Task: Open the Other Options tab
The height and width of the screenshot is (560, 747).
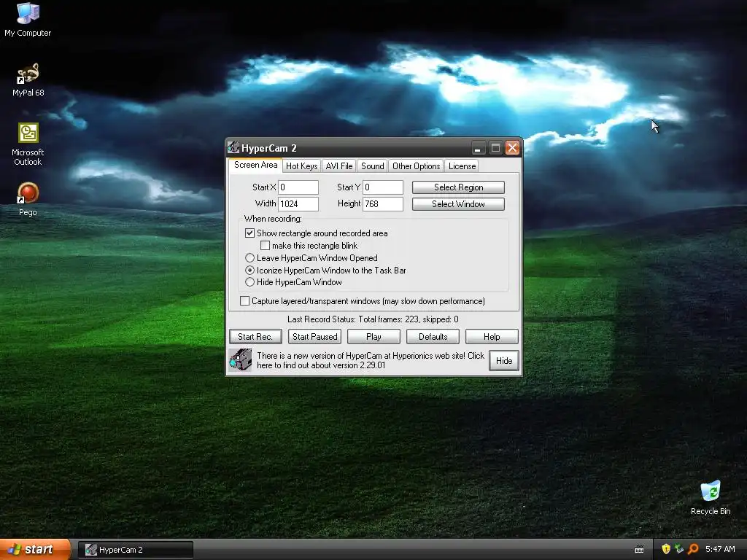Action: [x=416, y=166]
